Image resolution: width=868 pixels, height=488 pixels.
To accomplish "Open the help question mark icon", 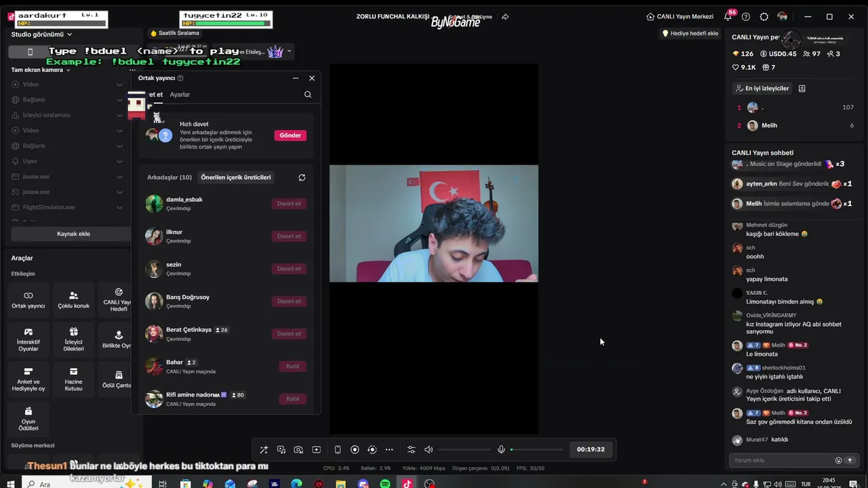I will click(746, 16).
